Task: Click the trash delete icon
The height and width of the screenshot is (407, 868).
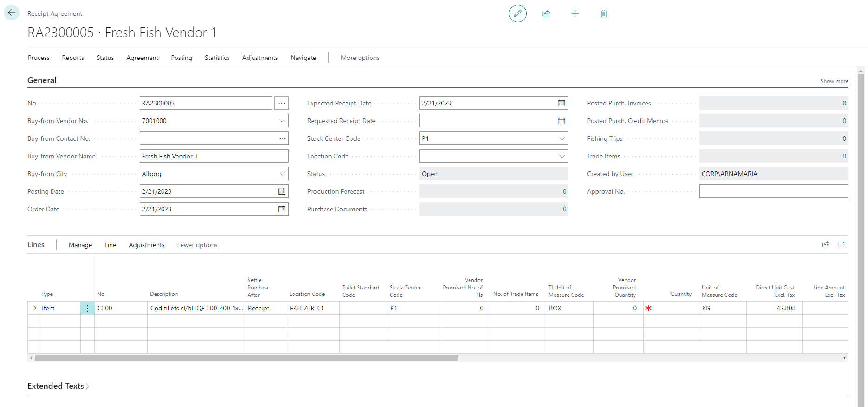Action: 604,13
